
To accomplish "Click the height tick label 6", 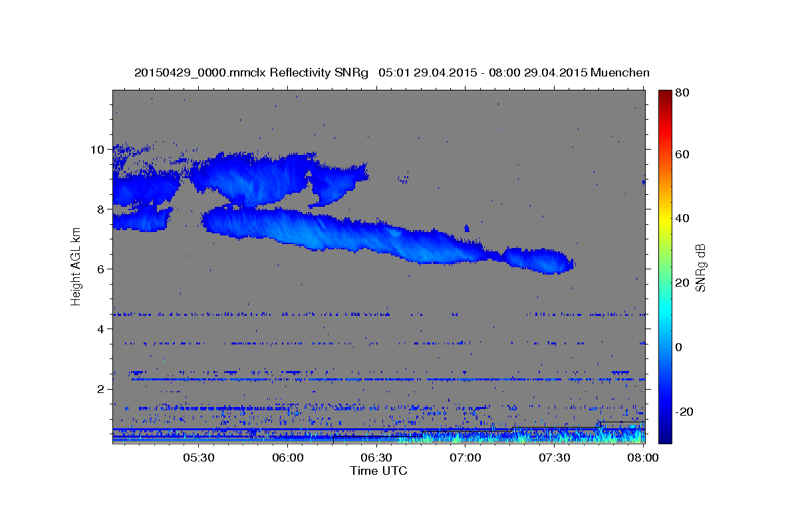I will (100, 269).
